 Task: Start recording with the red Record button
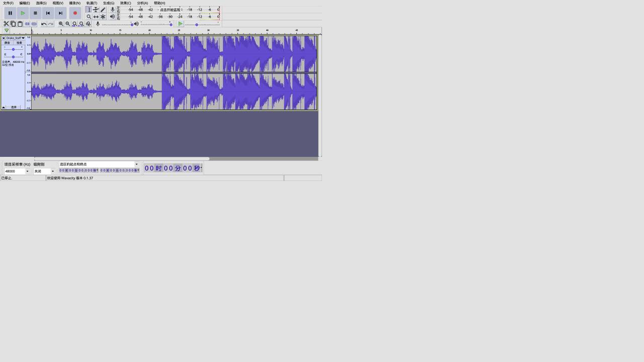[x=75, y=13]
